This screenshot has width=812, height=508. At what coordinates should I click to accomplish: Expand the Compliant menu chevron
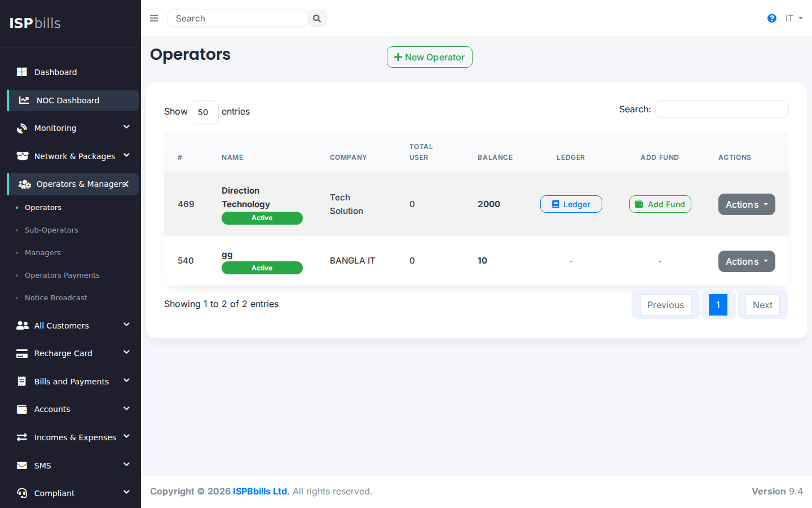coord(127,492)
